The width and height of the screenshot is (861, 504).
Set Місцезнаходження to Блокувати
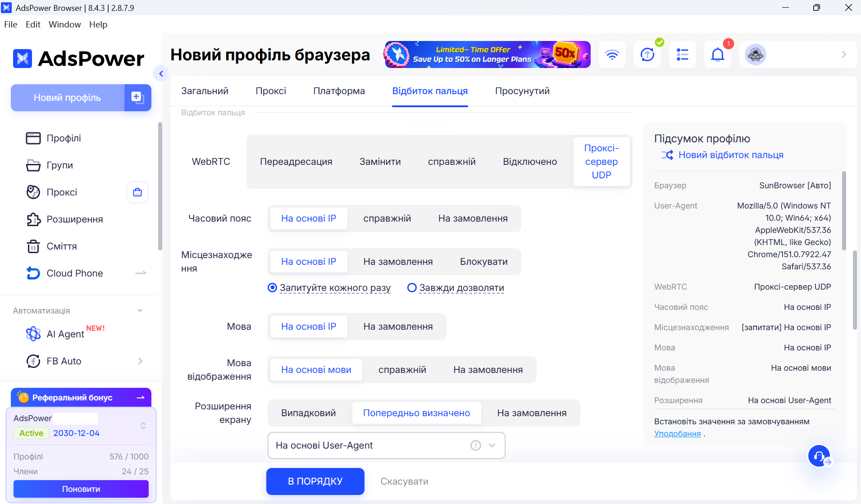point(484,262)
